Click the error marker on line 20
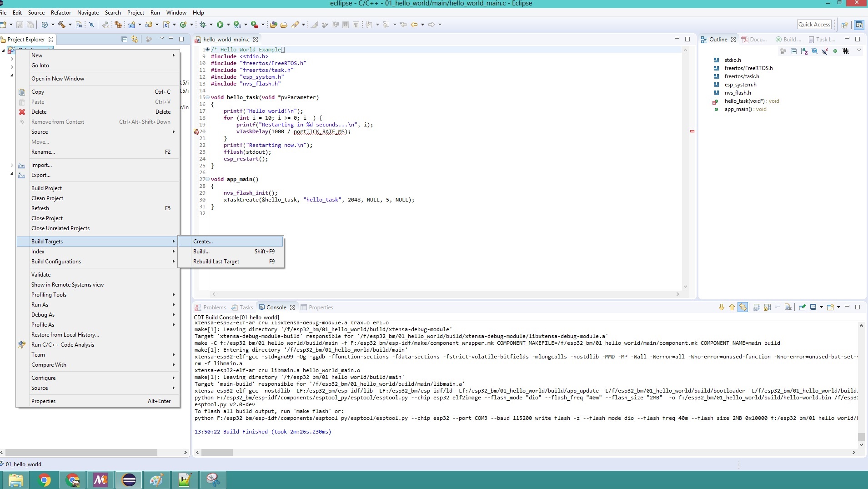Viewport: 868px width, 489px height. (196, 131)
